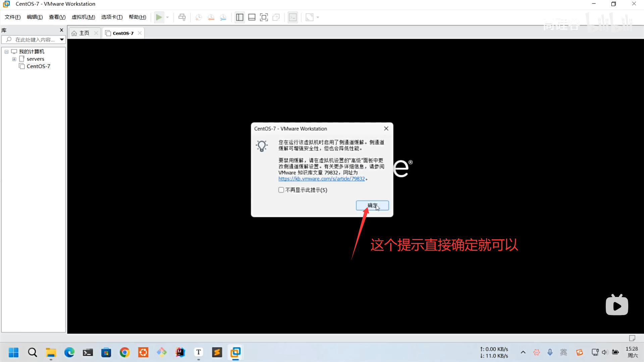Screen dimensions: 644x362
Task: Click the thumbnail bar view icon
Action: point(252,17)
